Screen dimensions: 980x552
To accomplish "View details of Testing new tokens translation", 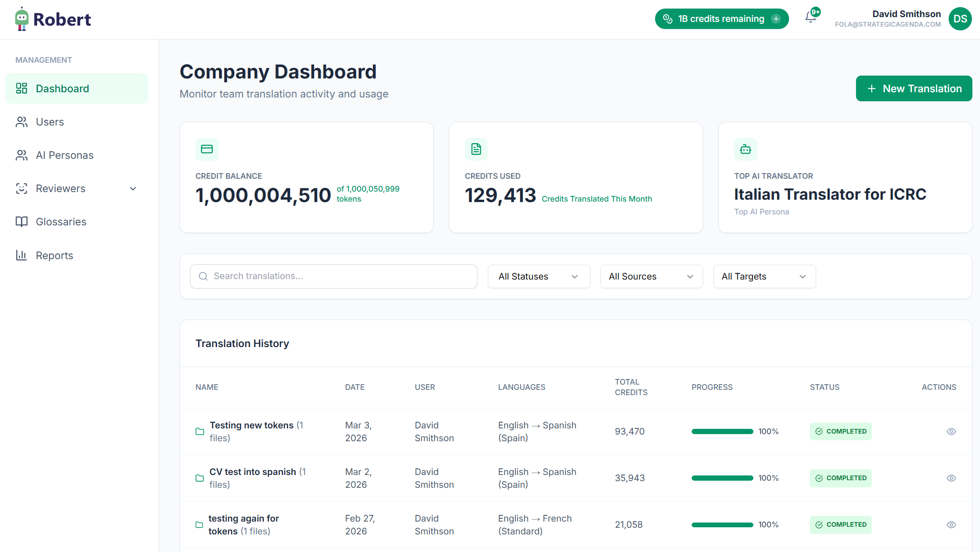I will [951, 431].
